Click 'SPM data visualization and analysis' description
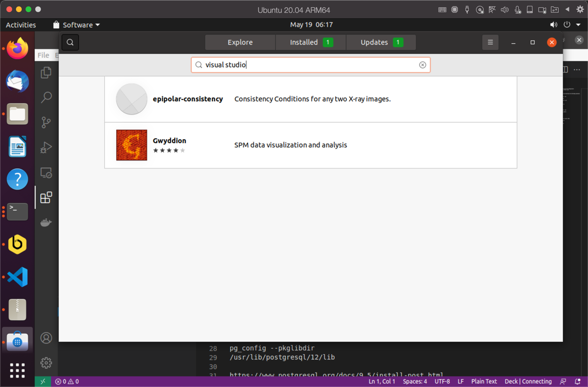This screenshot has width=588, height=387. [x=291, y=145]
